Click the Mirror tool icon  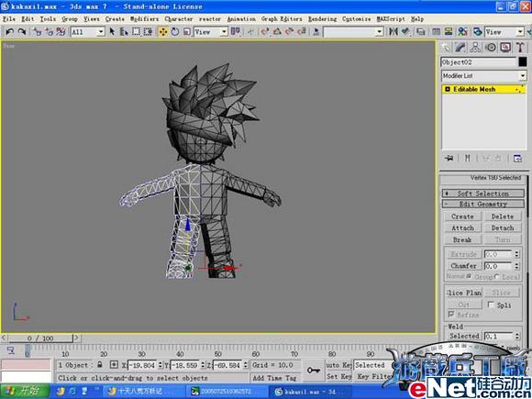point(393,32)
